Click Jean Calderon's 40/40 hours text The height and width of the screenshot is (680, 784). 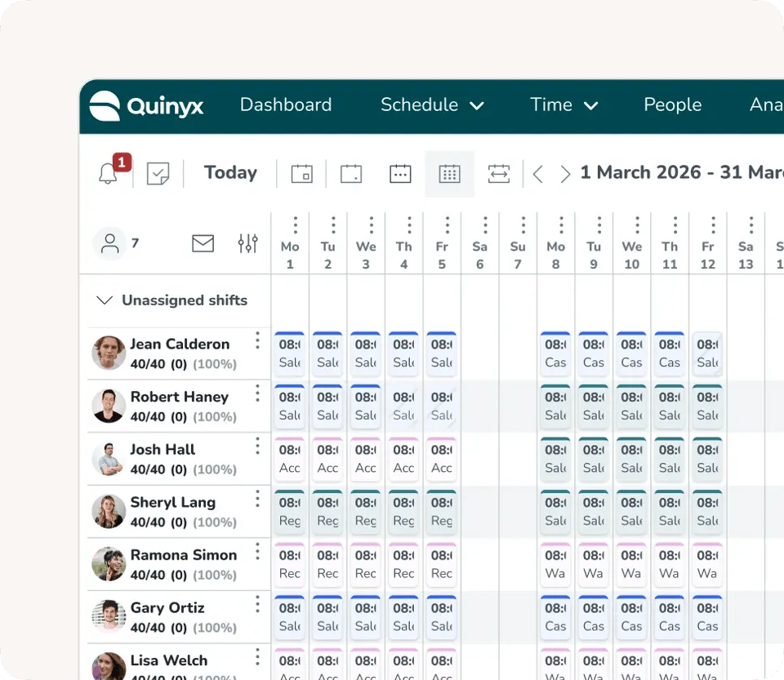click(x=148, y=364)
